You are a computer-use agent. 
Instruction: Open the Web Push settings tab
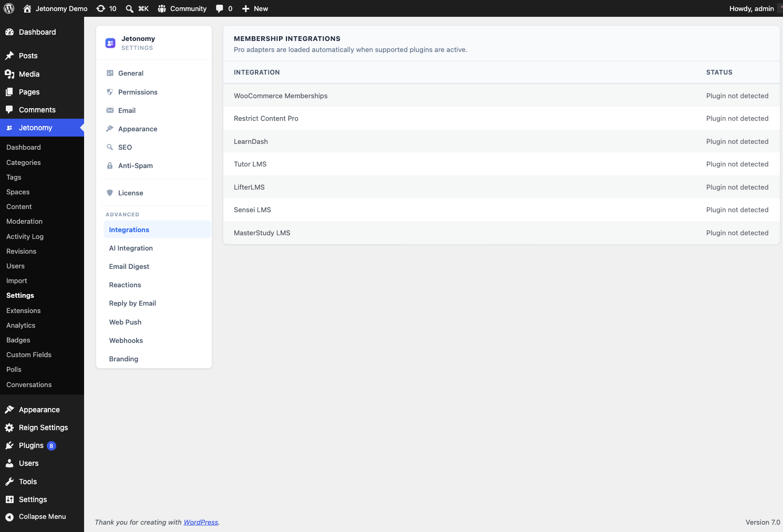coord(157,322)
